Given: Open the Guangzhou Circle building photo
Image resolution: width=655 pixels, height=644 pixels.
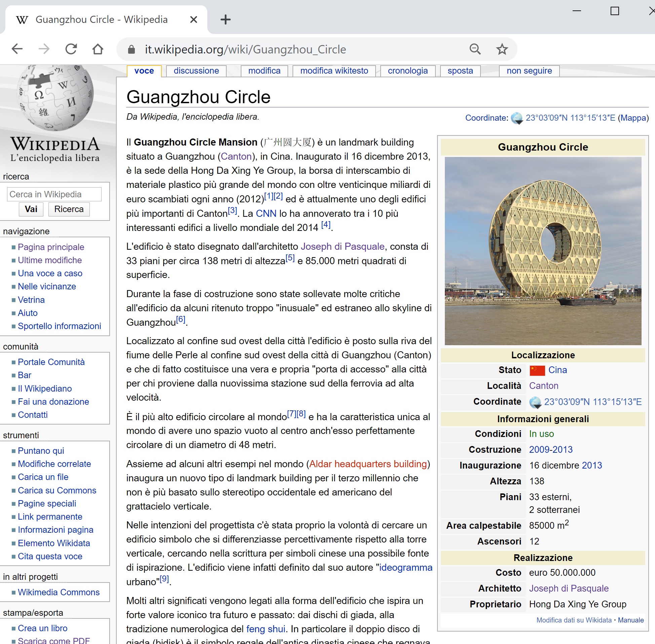Looking at the screenshot, I should click(x=543, y=251).
